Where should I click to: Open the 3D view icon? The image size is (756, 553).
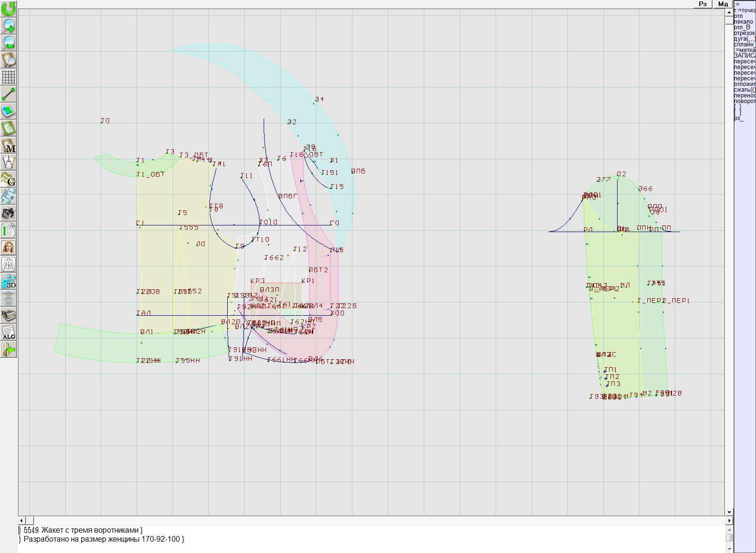(x=9, y=282)
